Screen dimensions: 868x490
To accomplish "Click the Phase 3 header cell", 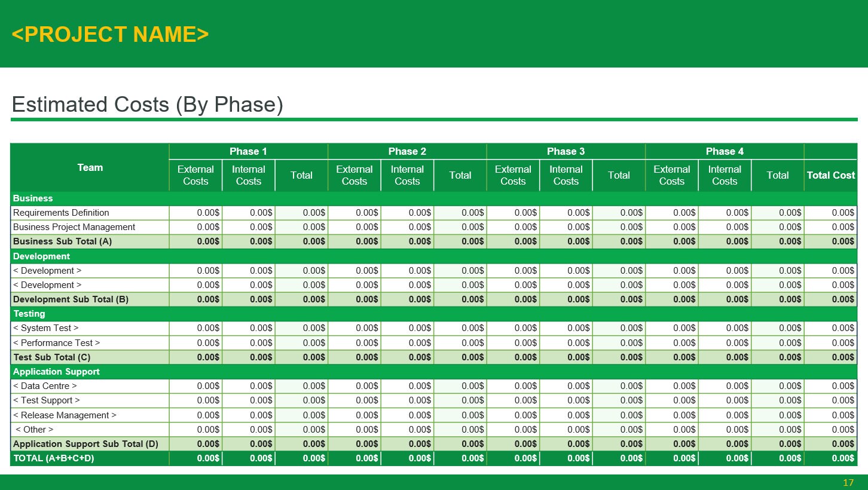I will pyautogui.click(x=566, y=151).
